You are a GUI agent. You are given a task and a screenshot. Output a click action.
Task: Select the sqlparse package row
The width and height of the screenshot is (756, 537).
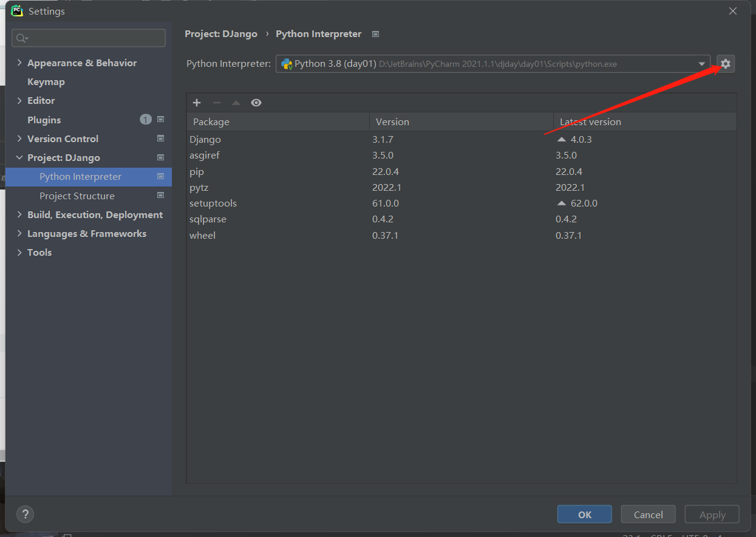(461, 219)
